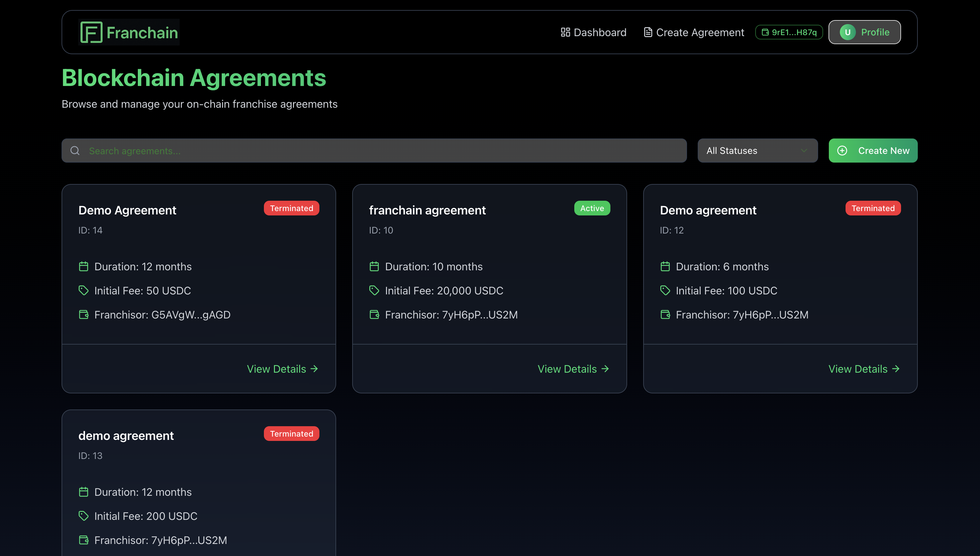Go to Dashboard in navigation
The image size is (980, 556).
[594, 32]
